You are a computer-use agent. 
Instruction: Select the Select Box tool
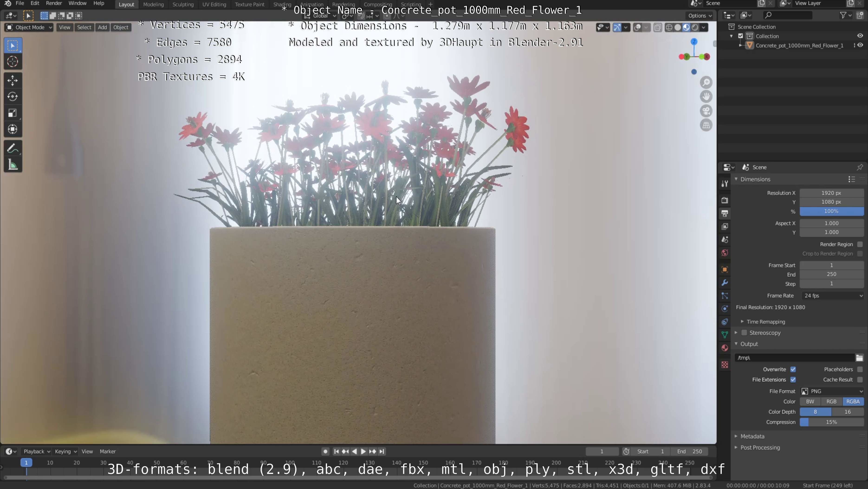(13, 45)
